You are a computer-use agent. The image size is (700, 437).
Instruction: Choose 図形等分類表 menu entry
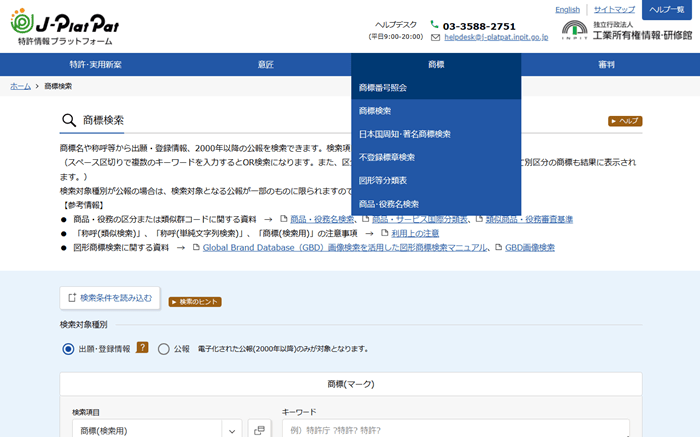tap(436, 180)
